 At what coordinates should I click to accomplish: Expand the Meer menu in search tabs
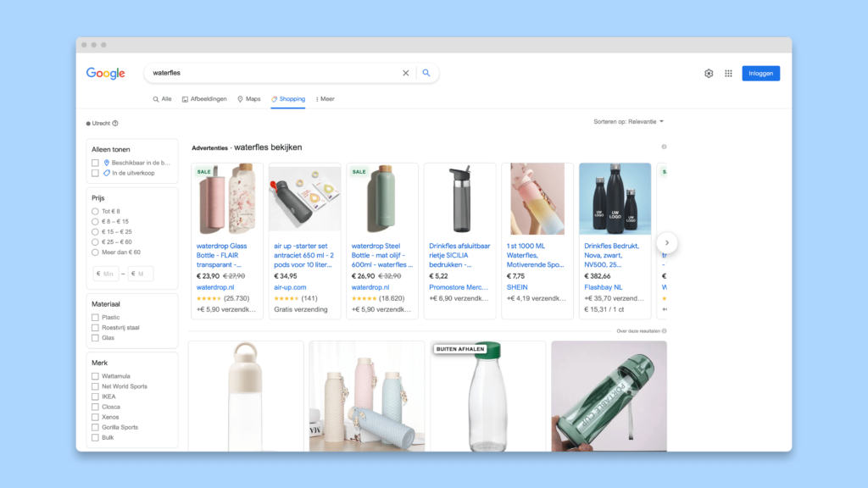point(325,99)
